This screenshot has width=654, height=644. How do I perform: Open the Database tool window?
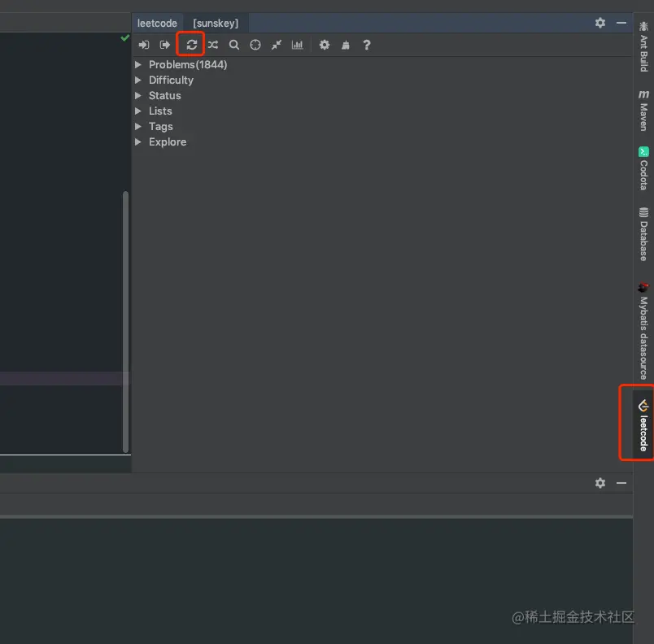coord(643,234)
